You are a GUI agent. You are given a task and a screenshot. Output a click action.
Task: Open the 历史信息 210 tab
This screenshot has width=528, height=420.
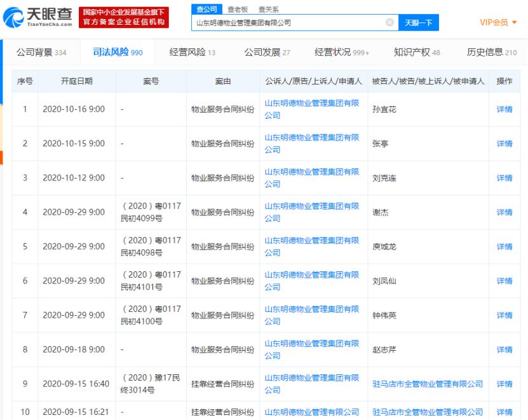click(492, 52)
